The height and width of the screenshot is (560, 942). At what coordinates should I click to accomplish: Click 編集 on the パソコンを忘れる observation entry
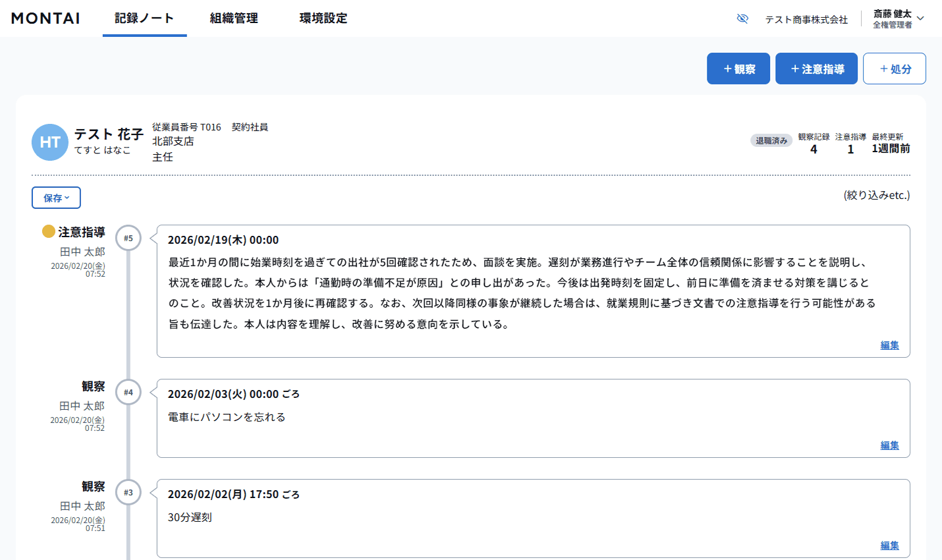pos(889,445)
